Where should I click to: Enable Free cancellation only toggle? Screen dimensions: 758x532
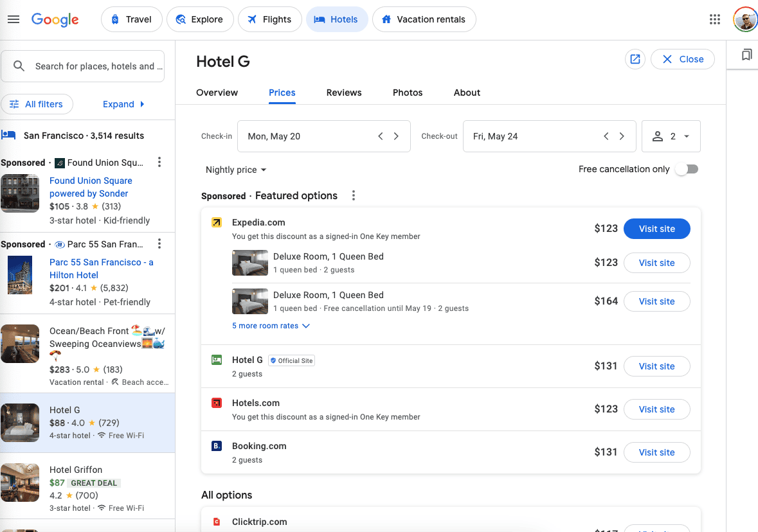(685, 169)
